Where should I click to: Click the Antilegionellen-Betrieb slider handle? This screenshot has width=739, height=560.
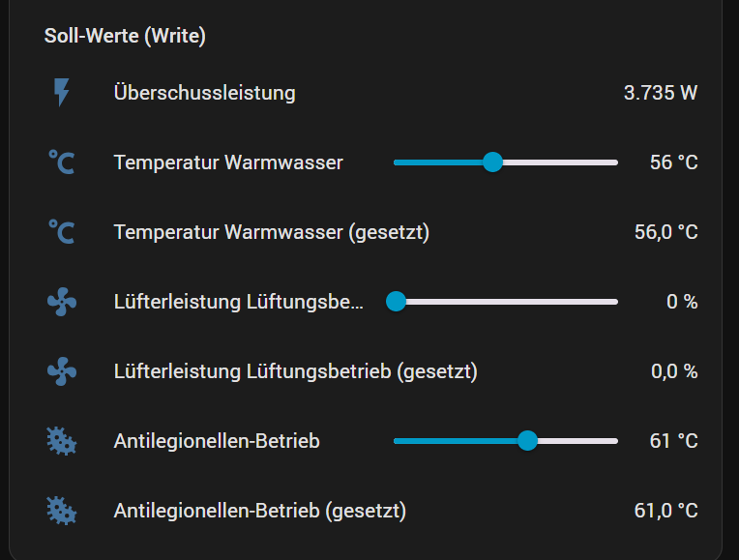click(527, 441)
